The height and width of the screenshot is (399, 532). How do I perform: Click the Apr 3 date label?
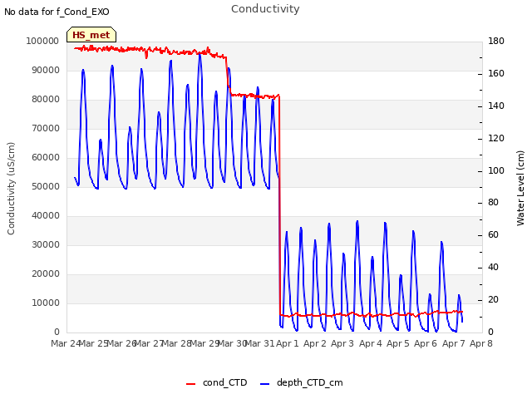coord(342,343)
